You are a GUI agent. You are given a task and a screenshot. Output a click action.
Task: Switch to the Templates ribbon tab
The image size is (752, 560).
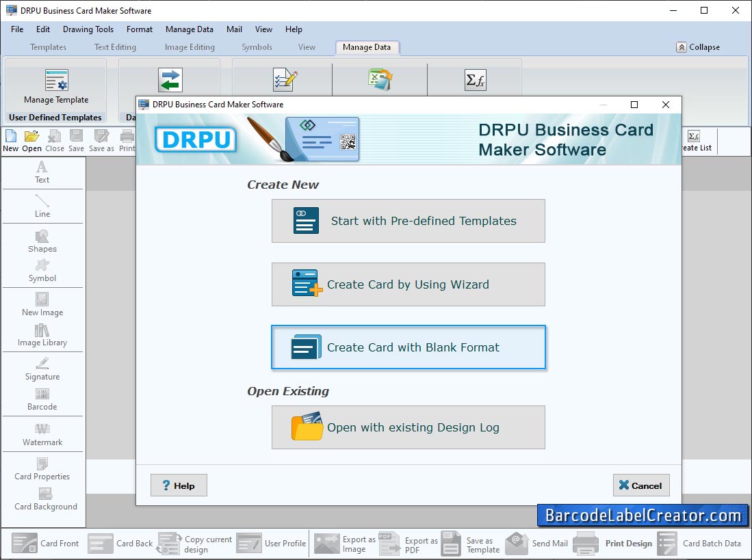coord(48,47)
